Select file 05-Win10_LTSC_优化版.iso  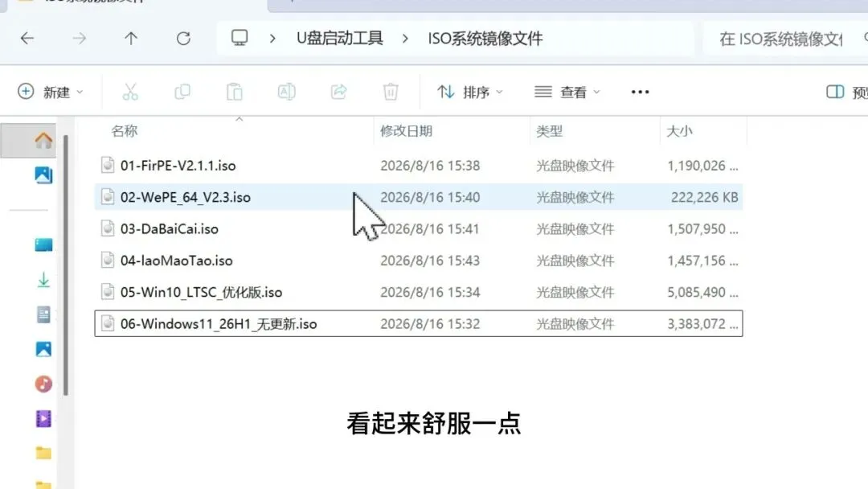pos(419,292)
